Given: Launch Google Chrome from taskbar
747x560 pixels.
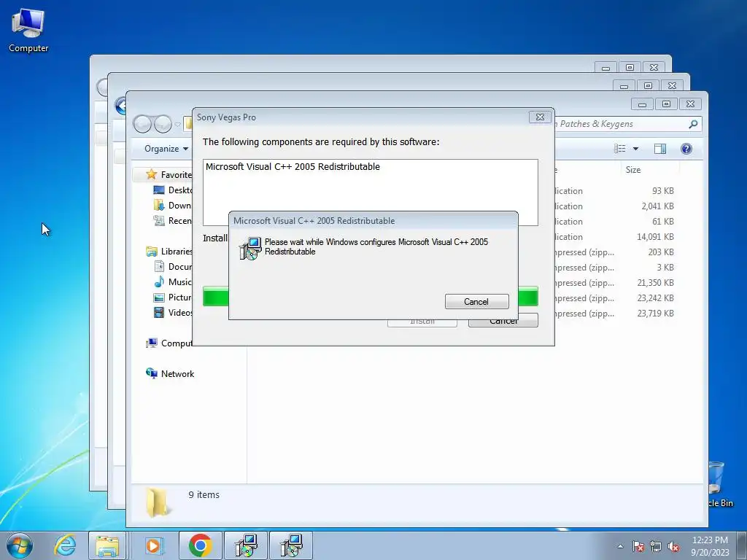Looking at the screenshot, I should click(x=200, y=545).
